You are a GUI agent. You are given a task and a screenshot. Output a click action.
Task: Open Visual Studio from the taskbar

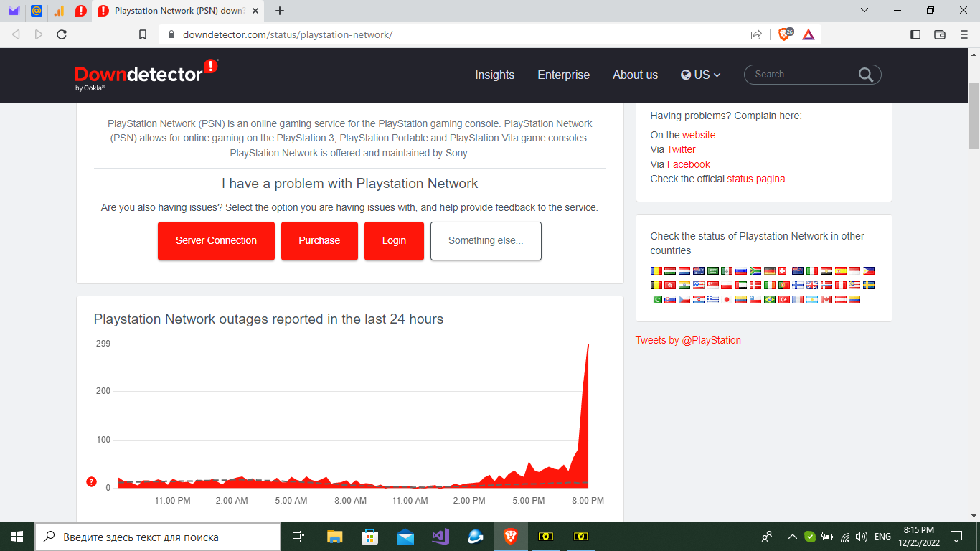coord(440,537)
